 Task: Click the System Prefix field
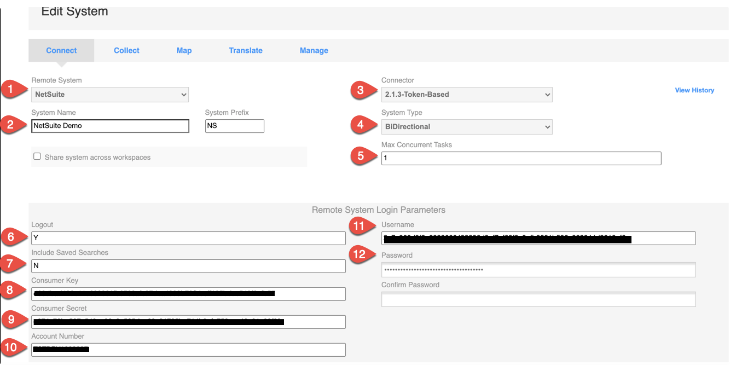tap(235, 126)
